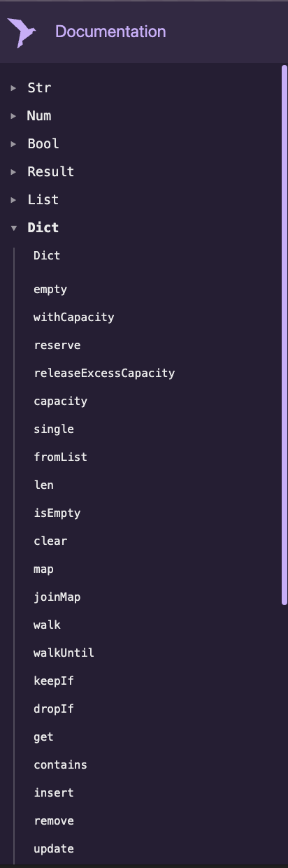288x868 pixels.
Task: Jump to releaseExcessCapacity entry
Action: point(104,373)
